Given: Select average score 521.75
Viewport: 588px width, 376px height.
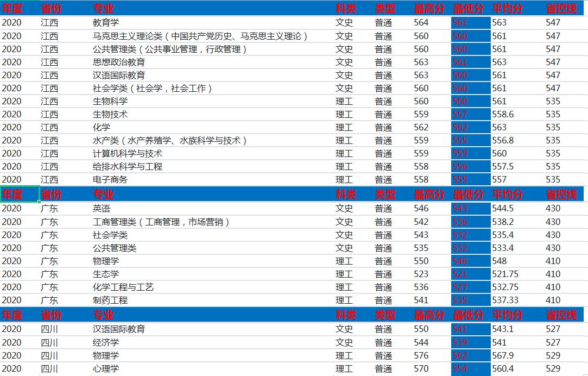Looking at the screenshot, I should click(x=505, y=274).
